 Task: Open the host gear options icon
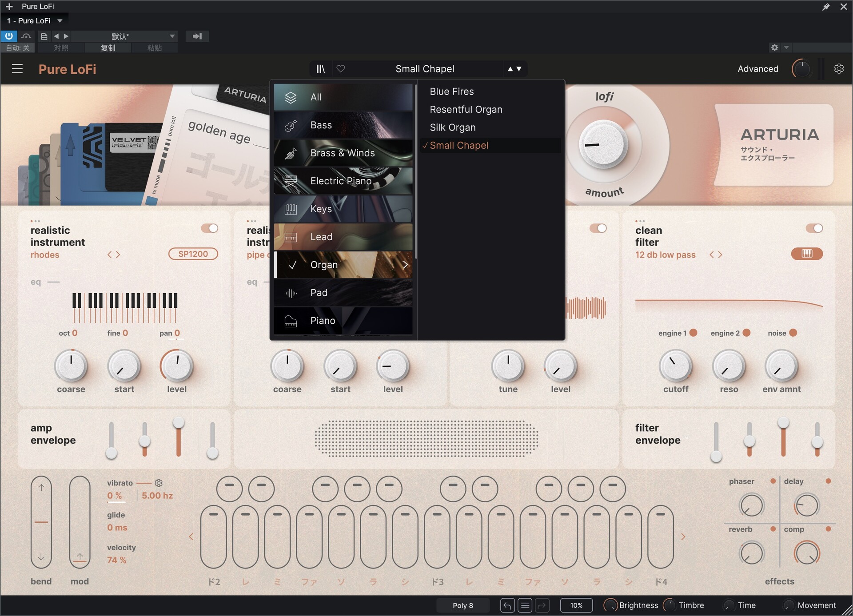tap(775, 48)
